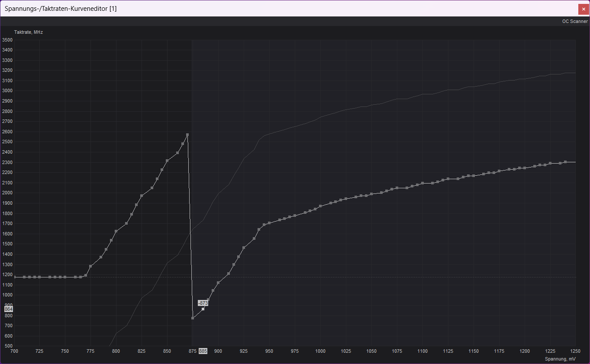
Task: Pick the curve point at 825 mV
Action: pyautogui.click(x=142, y=196)
